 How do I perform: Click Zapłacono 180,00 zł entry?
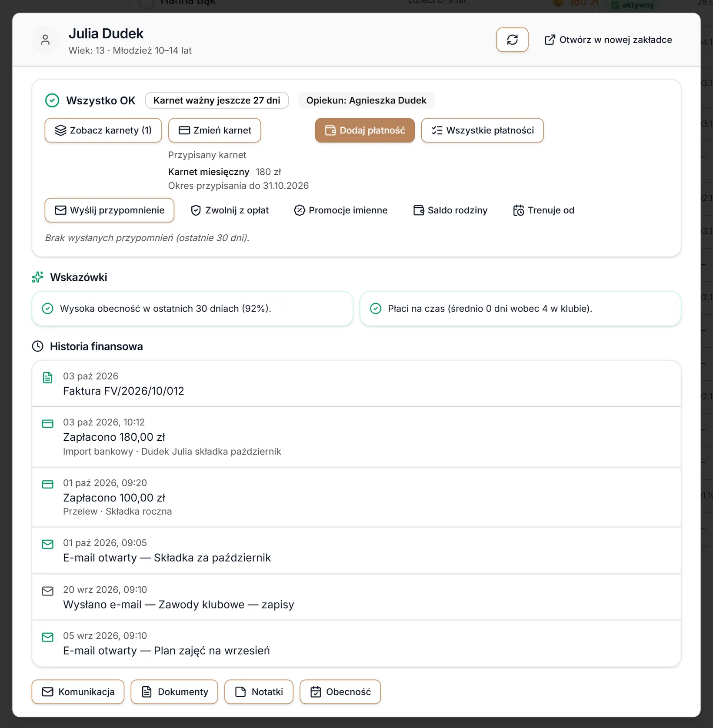click(356, 437)
